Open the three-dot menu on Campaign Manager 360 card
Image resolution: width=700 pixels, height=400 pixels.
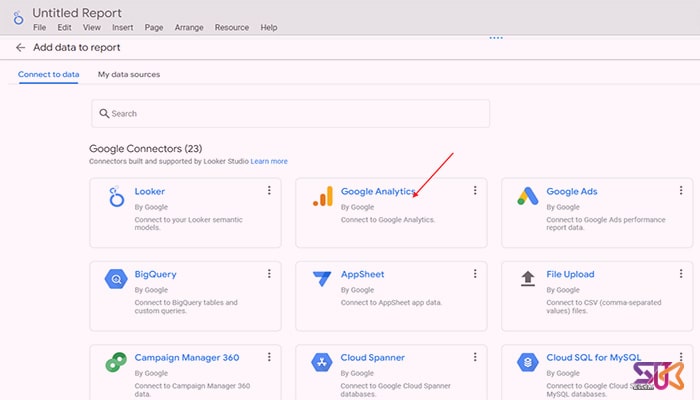269,357
